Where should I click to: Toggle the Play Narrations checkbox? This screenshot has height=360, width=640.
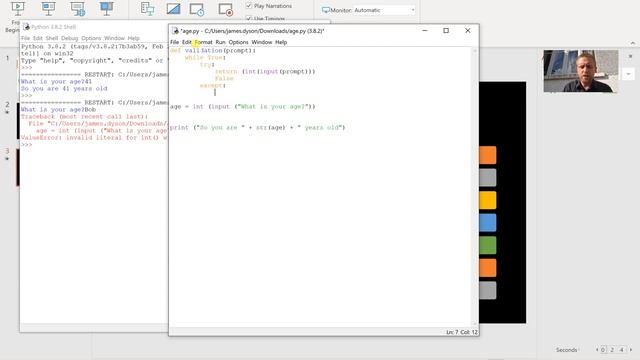pyautogui.click(x=249, y=6)
